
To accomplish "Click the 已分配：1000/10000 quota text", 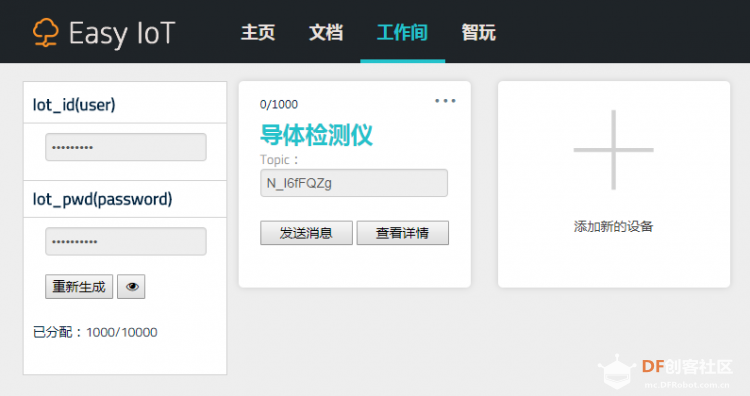I will click(x=95, y=332).
